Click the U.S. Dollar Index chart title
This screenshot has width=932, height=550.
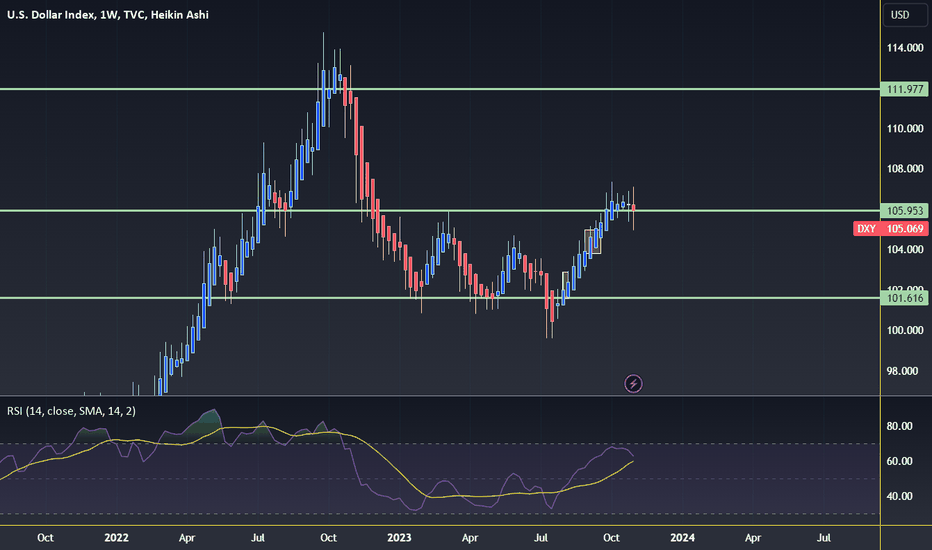[x=108, y=15]
